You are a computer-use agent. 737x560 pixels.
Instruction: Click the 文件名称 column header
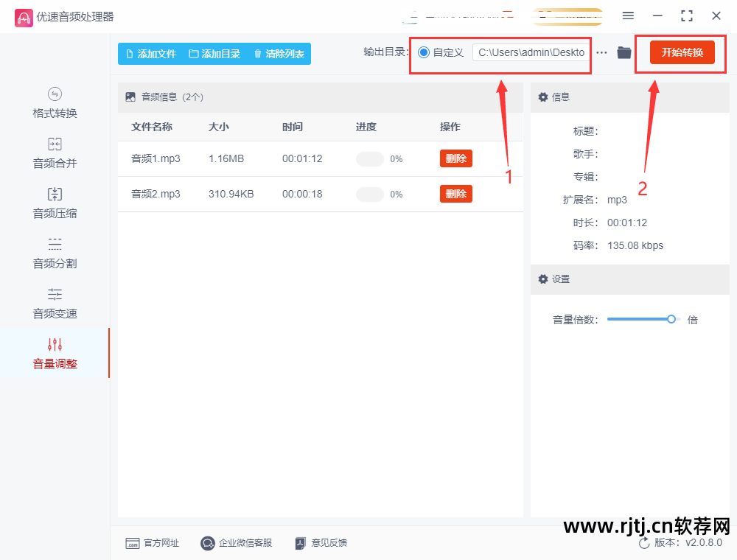click(x=151, y=127)
